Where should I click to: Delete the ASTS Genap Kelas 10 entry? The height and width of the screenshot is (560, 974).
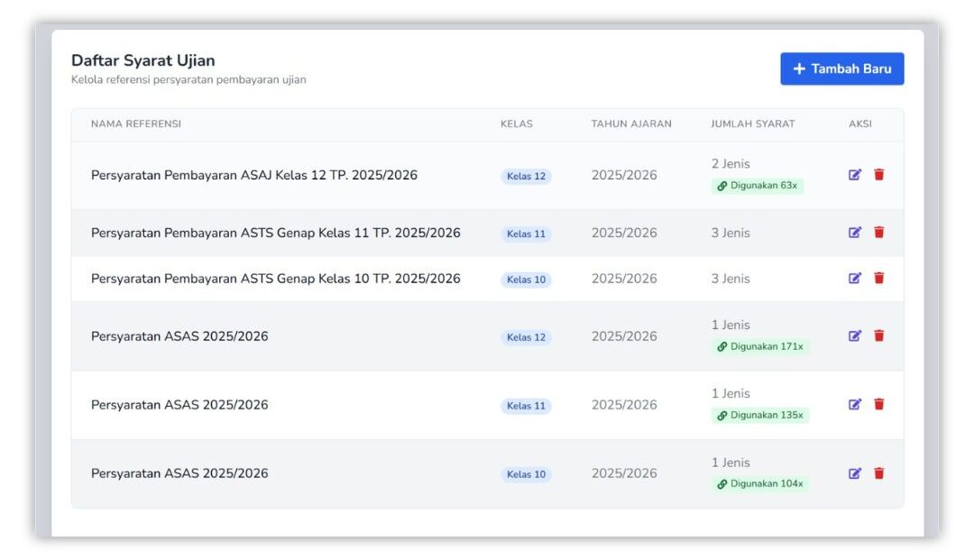(879, 279)
